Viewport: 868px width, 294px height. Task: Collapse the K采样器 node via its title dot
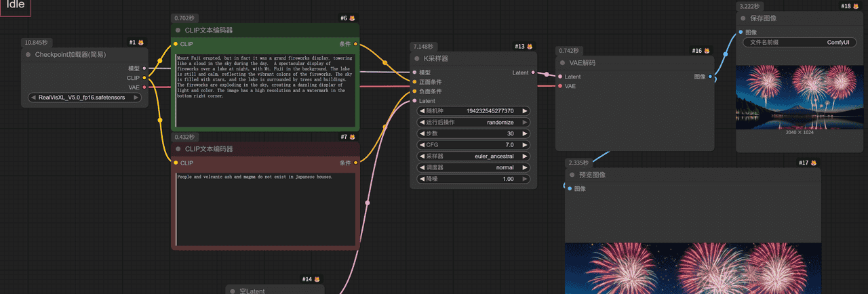418,59
